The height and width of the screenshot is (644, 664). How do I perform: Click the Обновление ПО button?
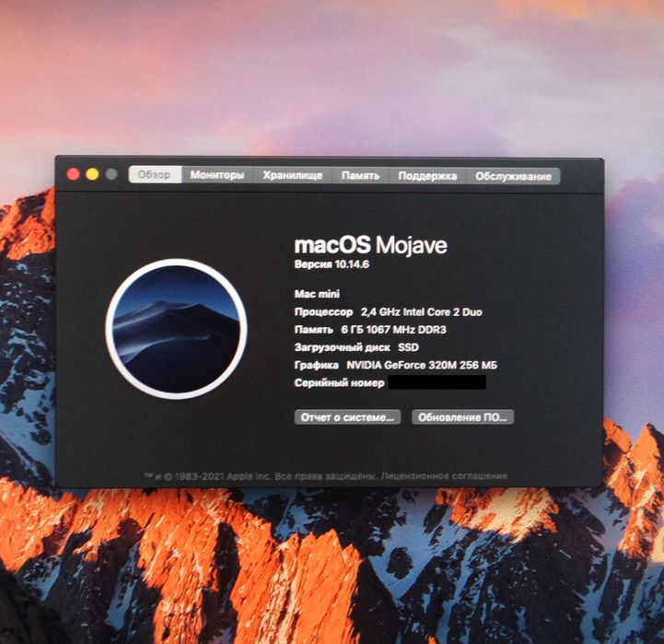463,417
